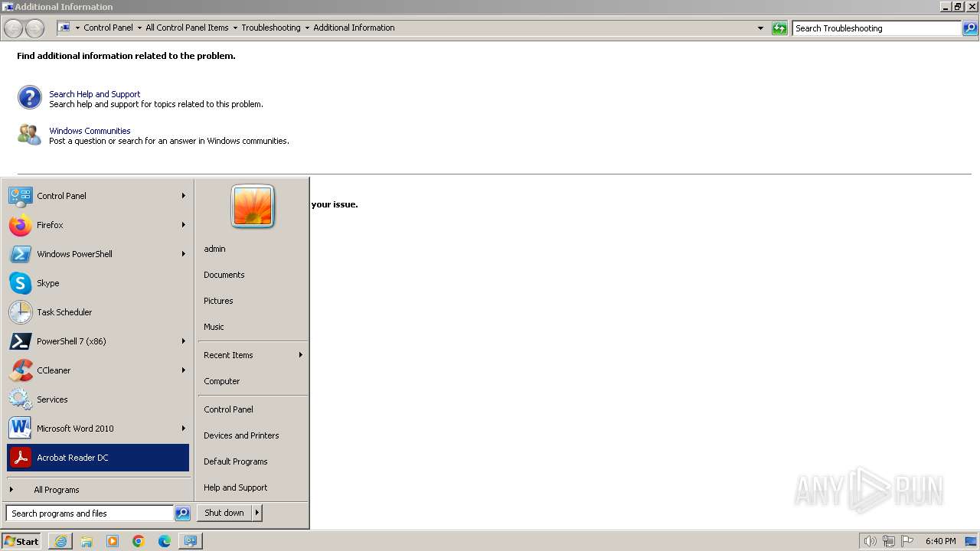Launch Google Chrome from the taskbar

coord(139,541)
